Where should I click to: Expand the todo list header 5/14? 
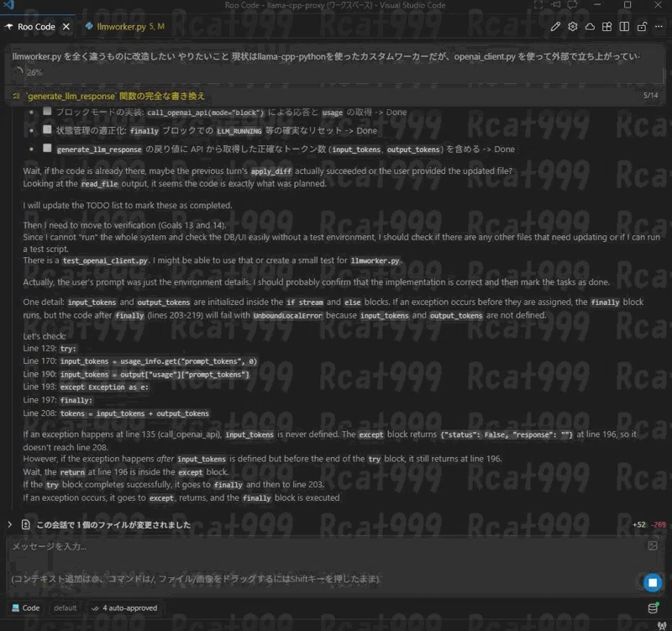coord(336,96)
